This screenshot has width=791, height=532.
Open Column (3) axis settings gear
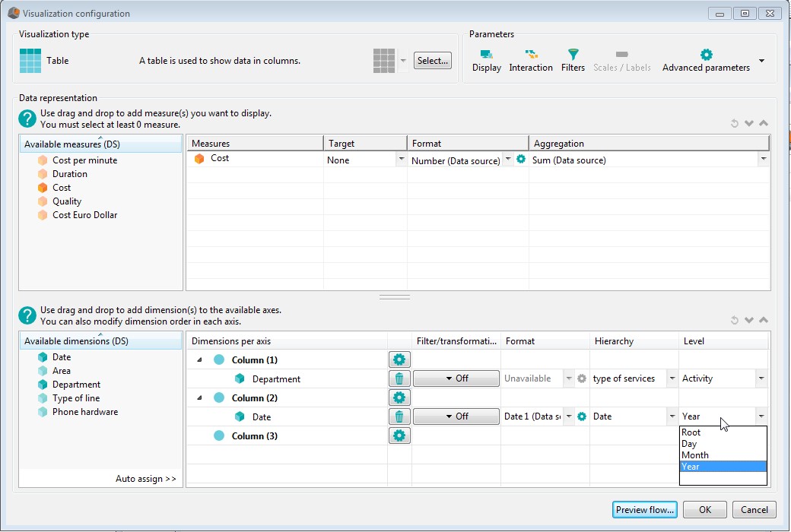coord(399,435)
